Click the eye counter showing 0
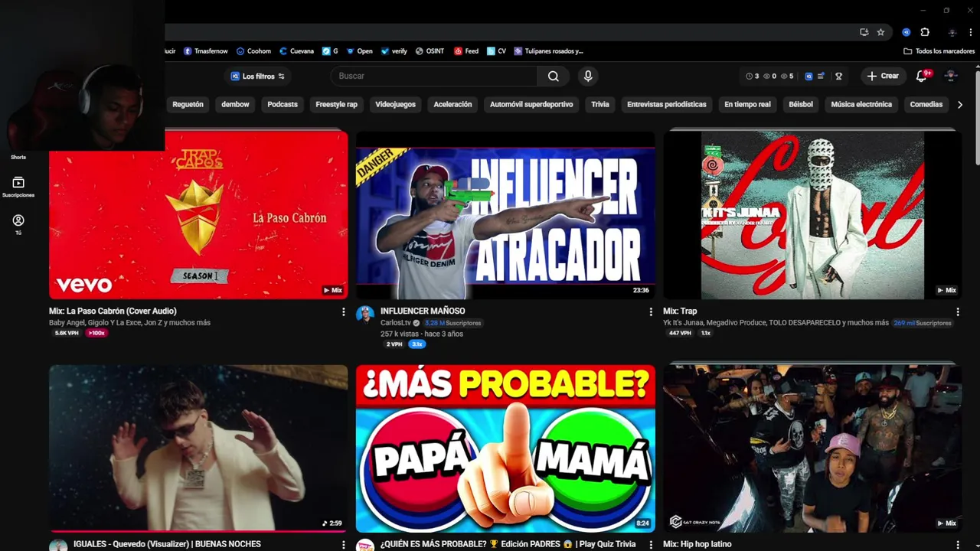 (769, 76)
